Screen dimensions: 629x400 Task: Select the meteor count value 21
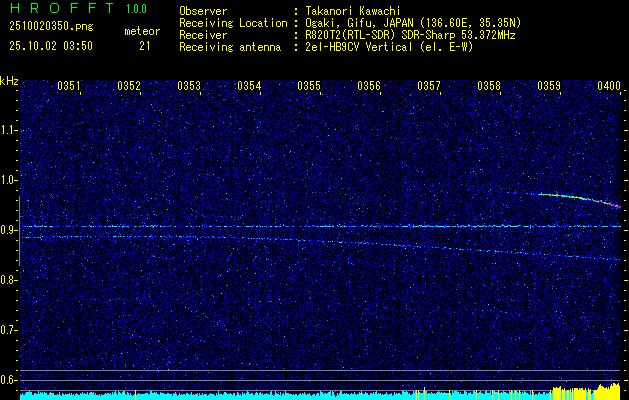pyautogui.click(x=145, y=46)
